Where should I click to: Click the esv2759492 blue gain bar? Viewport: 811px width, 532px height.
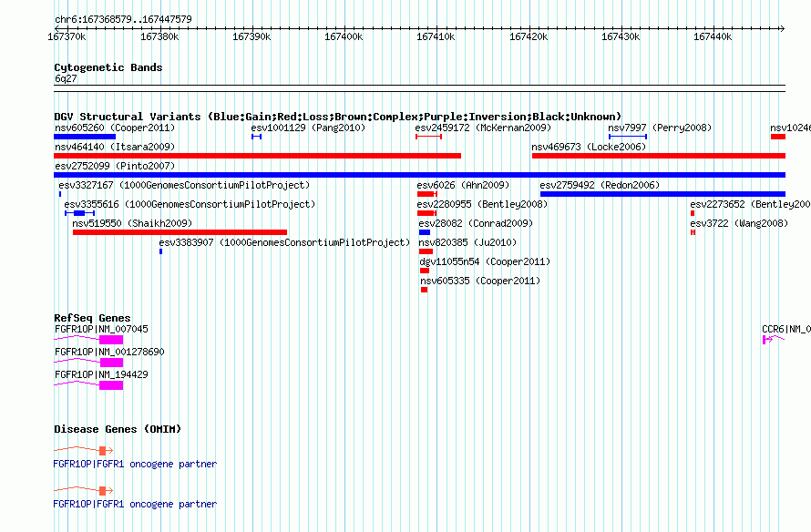click(662, 194)
